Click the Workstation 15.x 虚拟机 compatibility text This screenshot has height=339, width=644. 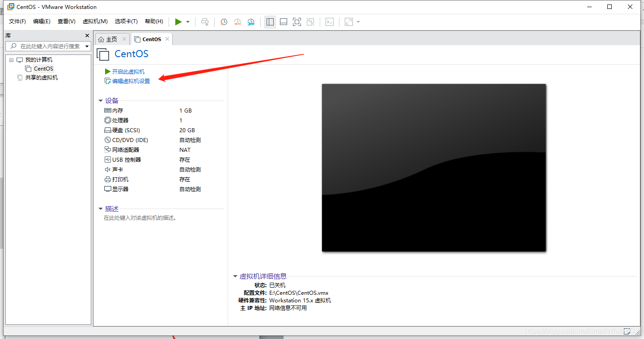(x=300, y=301)
